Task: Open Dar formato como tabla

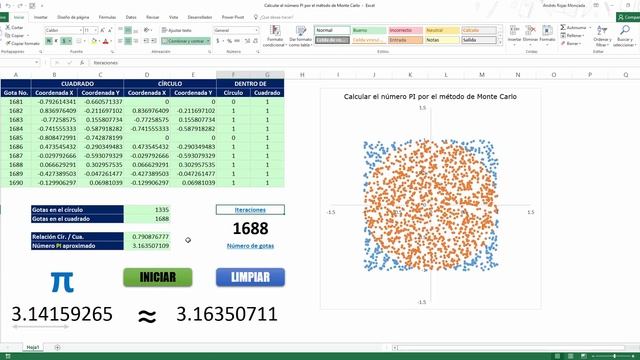Action: [x=300, y=36]
